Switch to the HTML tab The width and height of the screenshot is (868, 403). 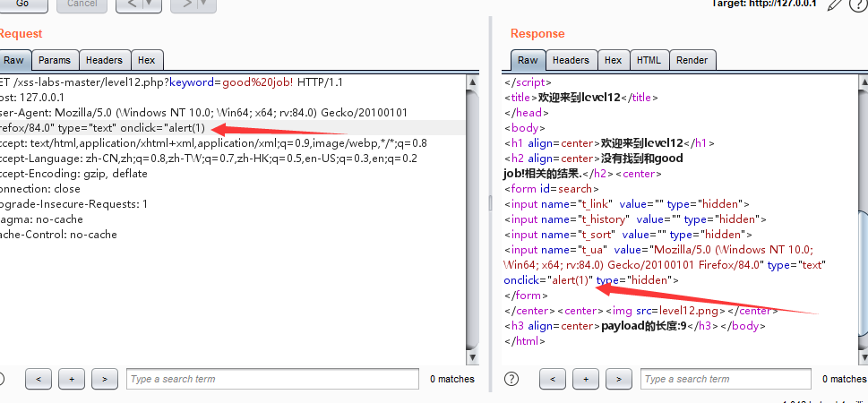pyautogui.click(x=649, y=60)
